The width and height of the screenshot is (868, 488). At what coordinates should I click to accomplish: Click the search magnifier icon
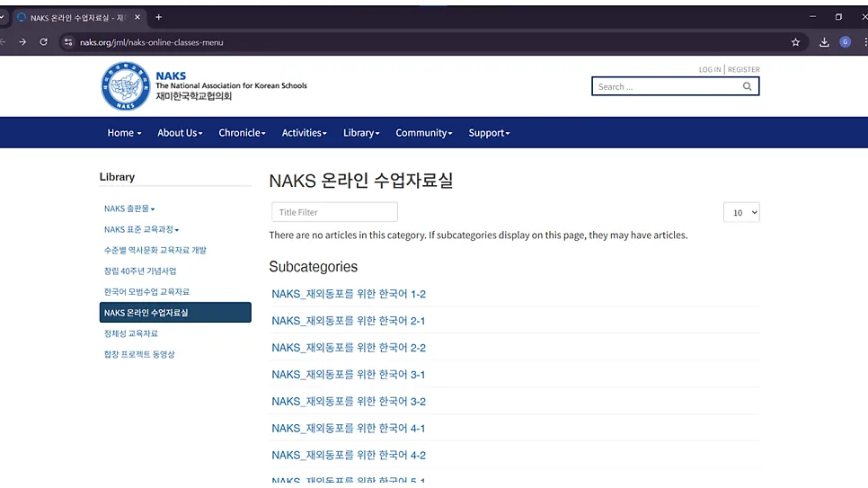click(x=747, y=86)
